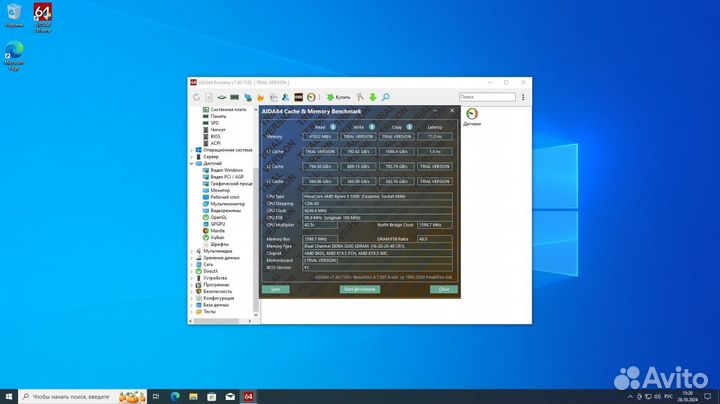The width and height of the screenshot is (720, 404).
Task: Expand the Мультимедиа node
Action: (x=191, y=251)
